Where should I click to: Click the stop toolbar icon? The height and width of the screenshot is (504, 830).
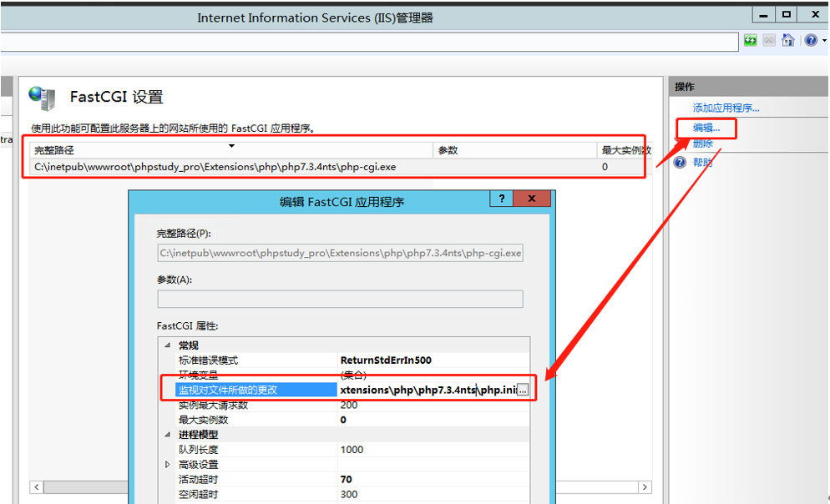click(x=769, y=40)
